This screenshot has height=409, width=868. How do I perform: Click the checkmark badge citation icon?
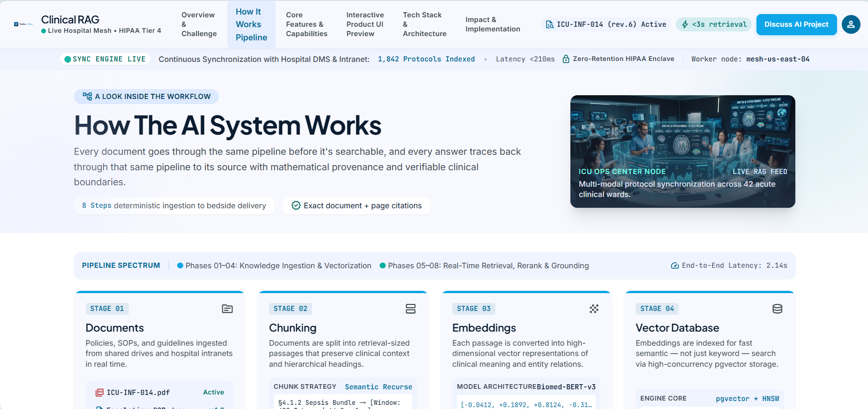296,205
